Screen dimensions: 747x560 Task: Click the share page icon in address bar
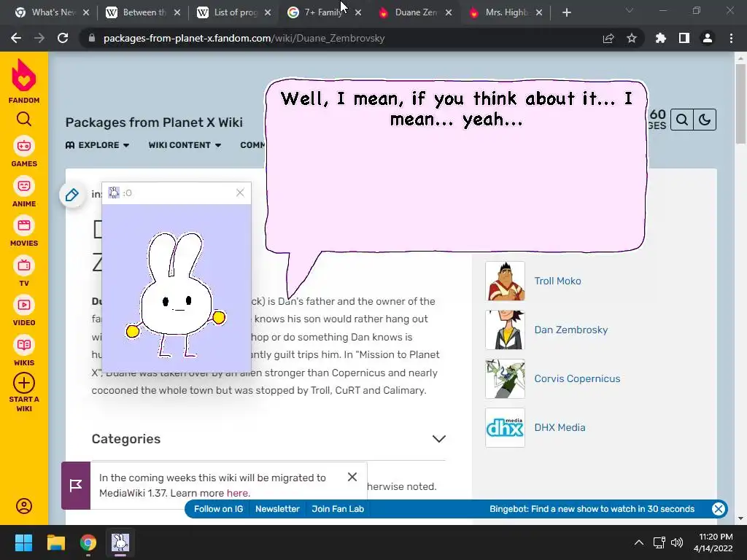point(608,38)
